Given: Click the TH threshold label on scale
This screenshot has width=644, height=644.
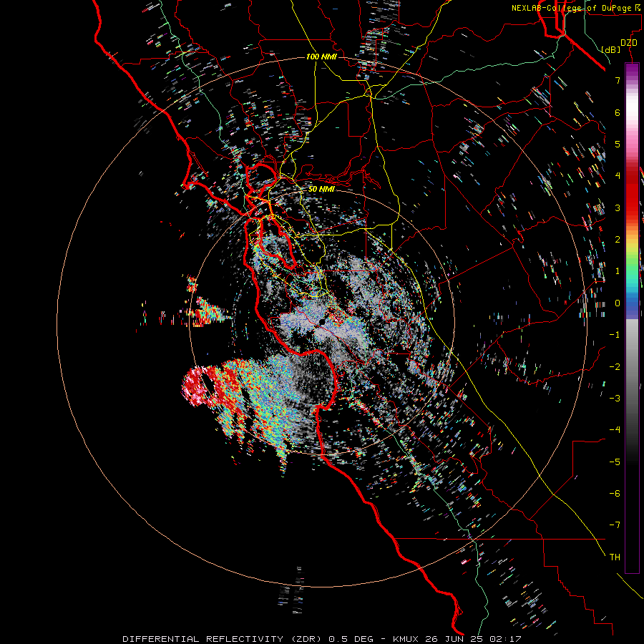Looking at the screenshot, I should 615,557.
